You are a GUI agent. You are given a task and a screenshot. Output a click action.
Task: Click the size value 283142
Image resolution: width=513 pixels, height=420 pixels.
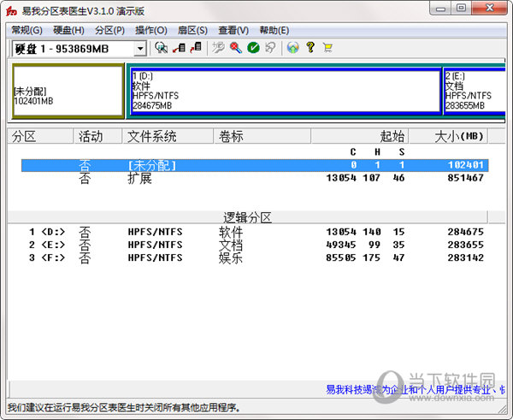[x=466, y=258]
